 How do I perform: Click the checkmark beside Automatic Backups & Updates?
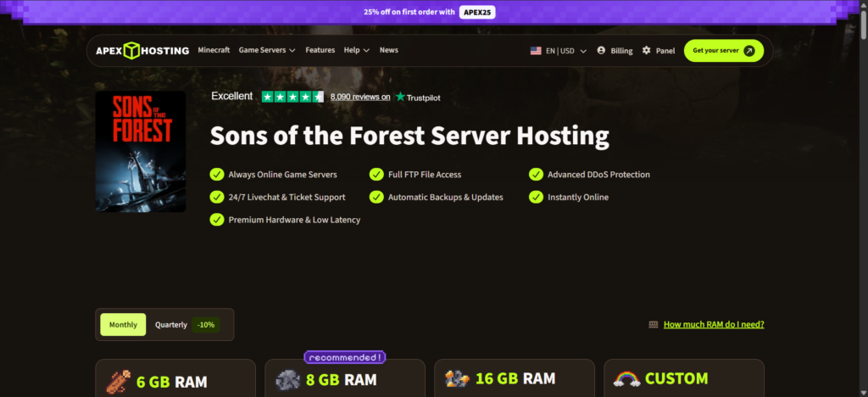(x=376, y=197)
